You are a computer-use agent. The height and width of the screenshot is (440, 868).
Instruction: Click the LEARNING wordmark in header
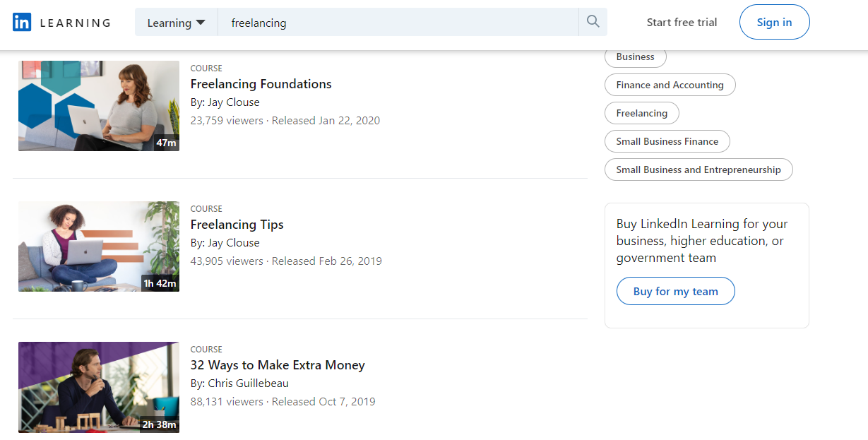click(75, 23)
